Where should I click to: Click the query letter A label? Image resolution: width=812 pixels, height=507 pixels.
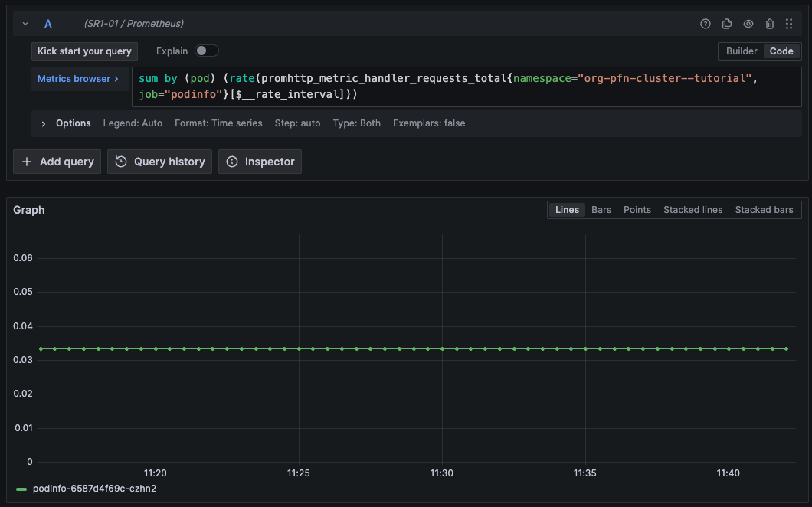click(48, 24)
